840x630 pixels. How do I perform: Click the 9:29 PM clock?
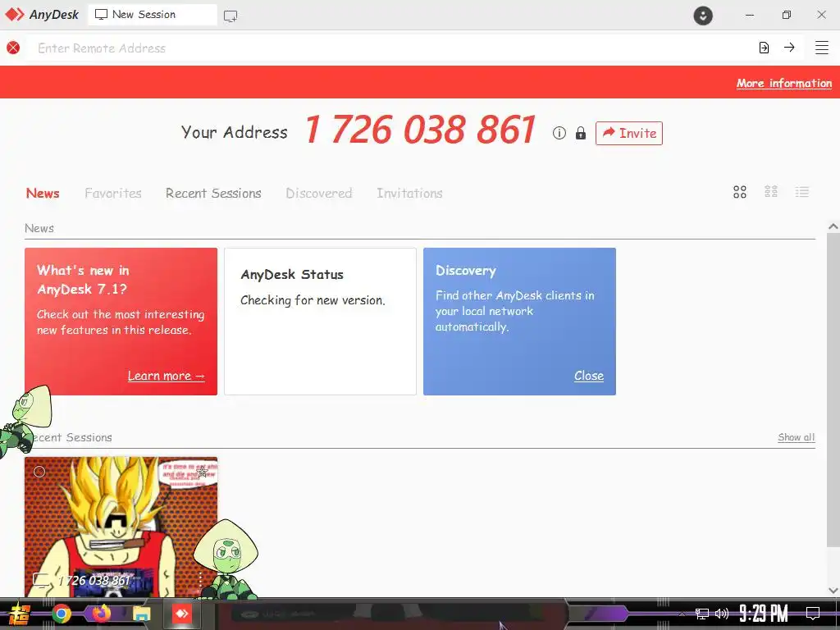pos(764,614)
